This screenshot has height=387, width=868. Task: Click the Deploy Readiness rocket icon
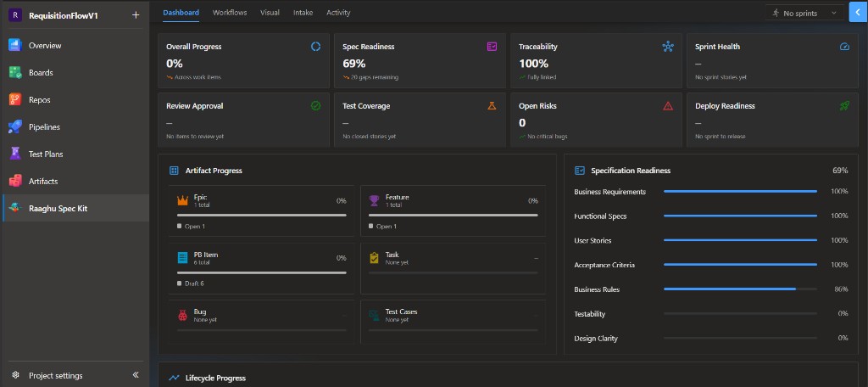tap(844, 105)
